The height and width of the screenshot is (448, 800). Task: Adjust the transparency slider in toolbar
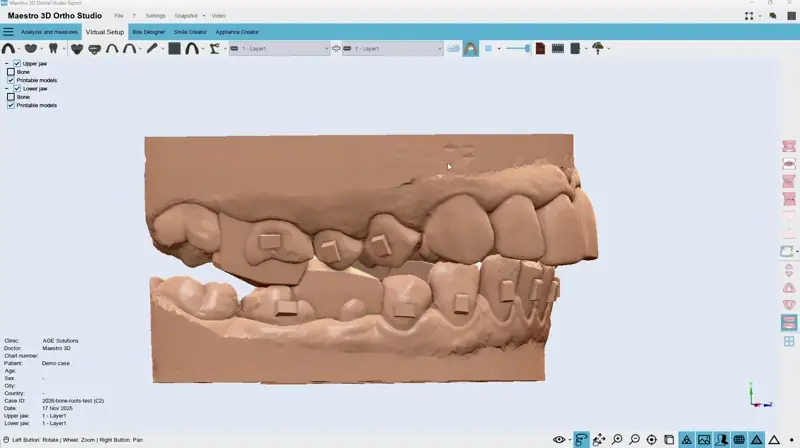point(518,48)
